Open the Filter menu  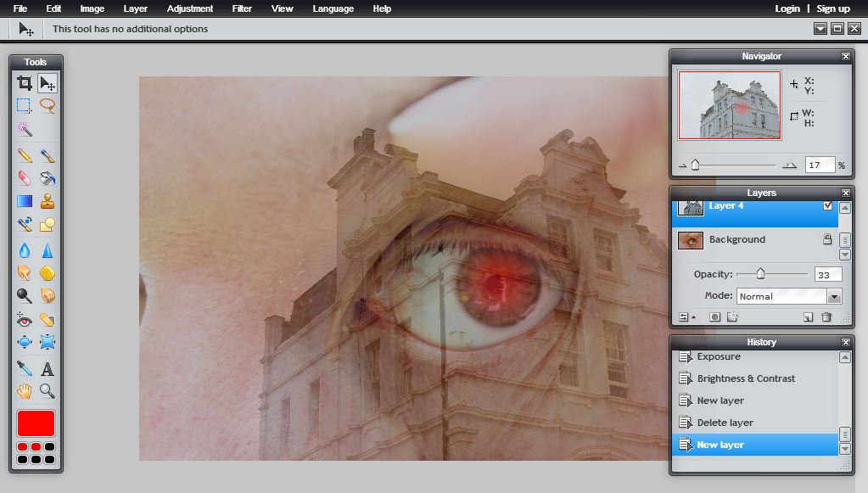point(242,8)
